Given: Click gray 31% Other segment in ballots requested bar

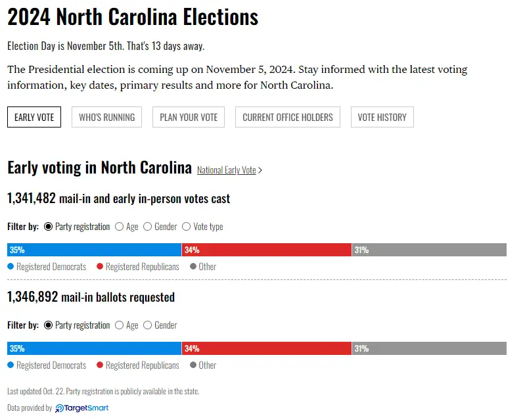Looking at the screenshot, I should point(429,348).
